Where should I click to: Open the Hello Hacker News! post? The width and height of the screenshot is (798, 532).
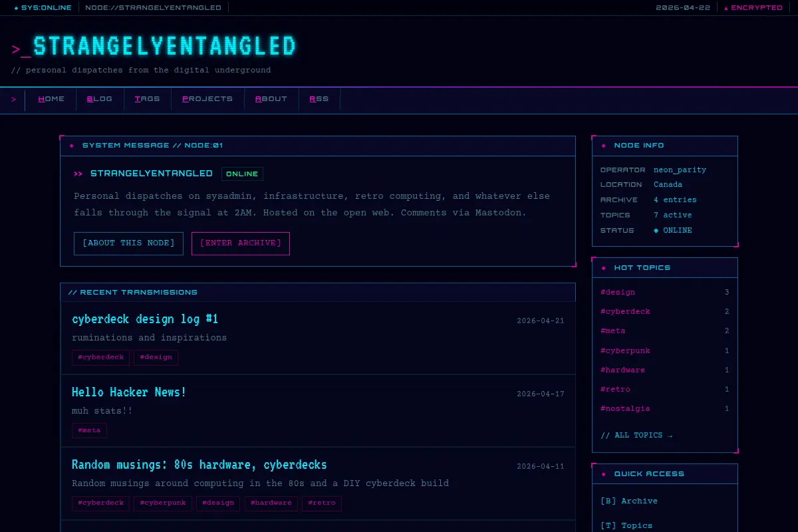click(129, 392)
